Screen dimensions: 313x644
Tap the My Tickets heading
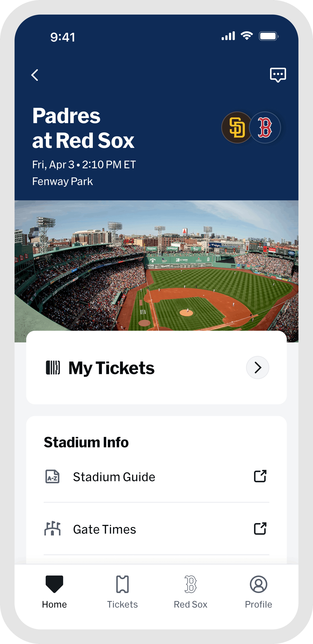pyautogui.click(x=111, y=368)
